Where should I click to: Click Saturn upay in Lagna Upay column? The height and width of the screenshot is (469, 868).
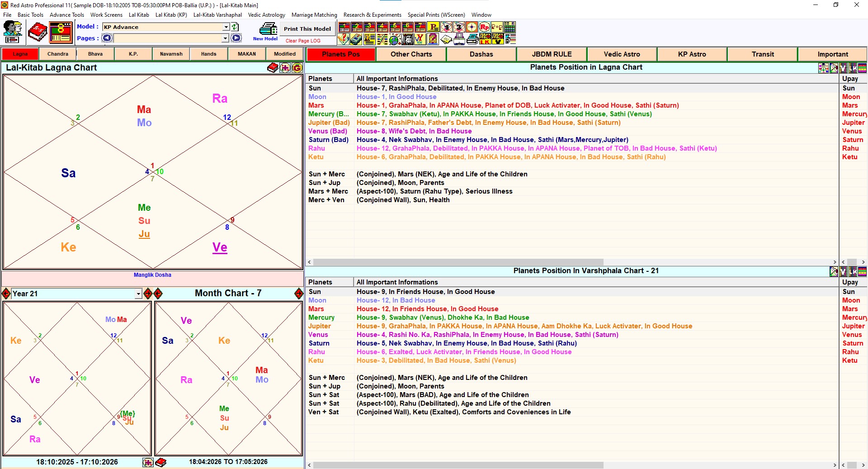(853, 140)
